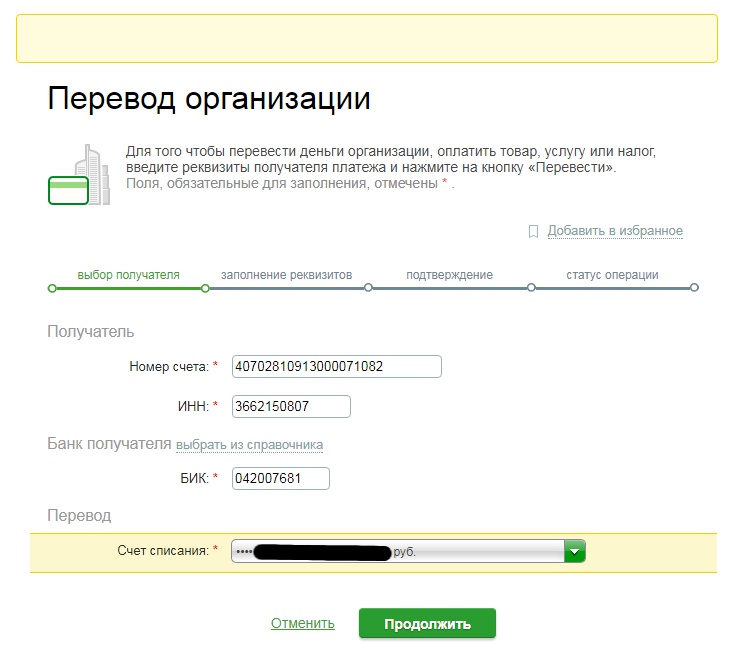Click the Счет списания account selector field
This screenshot has height=658, width=736.
point(408,551)
